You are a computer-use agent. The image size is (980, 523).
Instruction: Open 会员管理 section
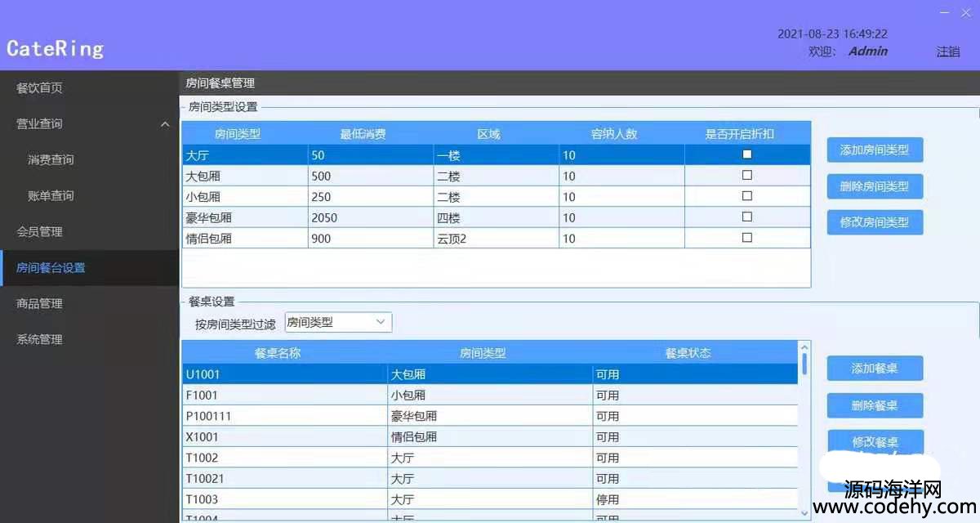click(39, 232)
